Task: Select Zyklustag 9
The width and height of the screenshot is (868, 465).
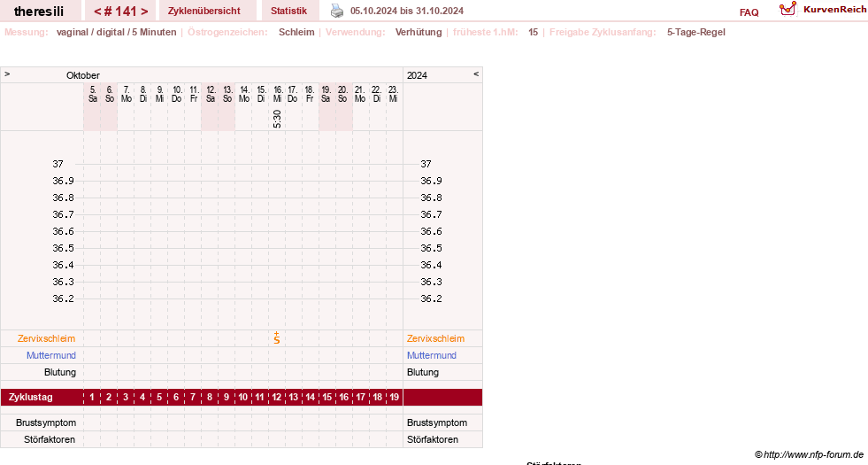Action: [x=227, y=398]
